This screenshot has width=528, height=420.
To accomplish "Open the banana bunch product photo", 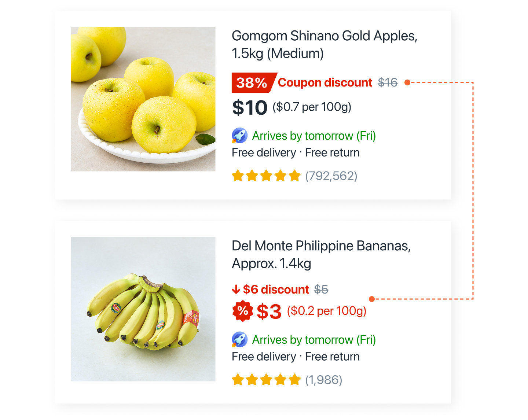I will click(143, 309).
